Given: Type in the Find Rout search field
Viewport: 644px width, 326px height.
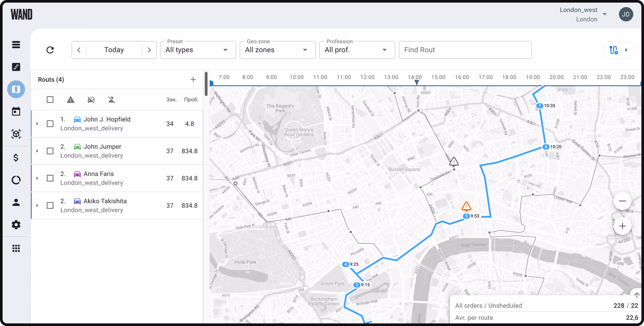Looking at the screenshot, I should 465,50.
